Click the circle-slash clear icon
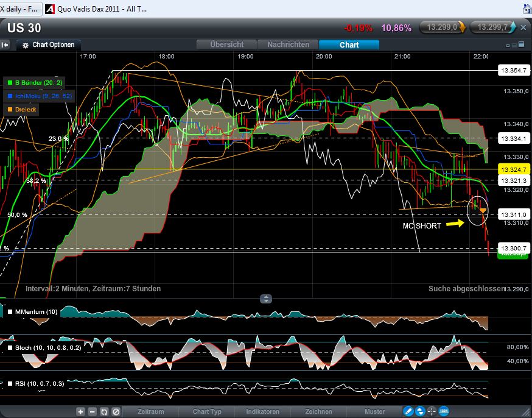The image size is (532, 418). coord(116,412)
